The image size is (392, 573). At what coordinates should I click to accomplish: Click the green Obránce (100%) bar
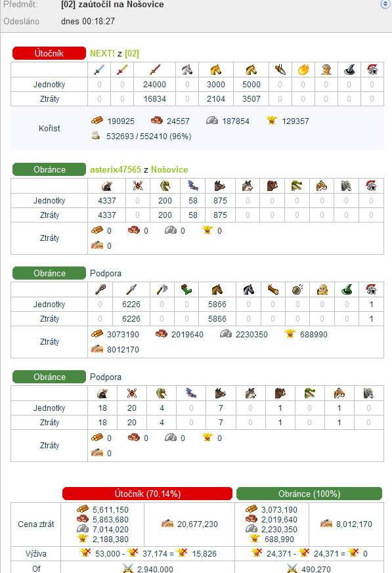tap(309, 494)
